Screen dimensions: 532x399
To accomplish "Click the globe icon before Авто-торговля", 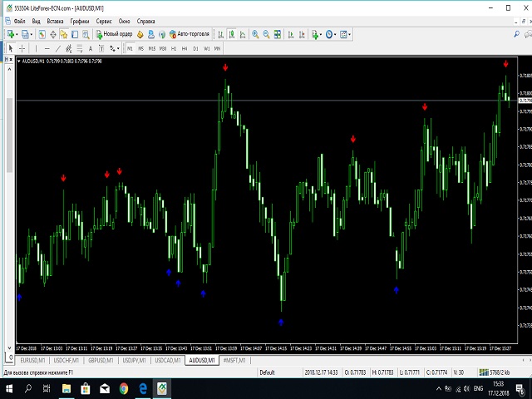I will point(162,34).
